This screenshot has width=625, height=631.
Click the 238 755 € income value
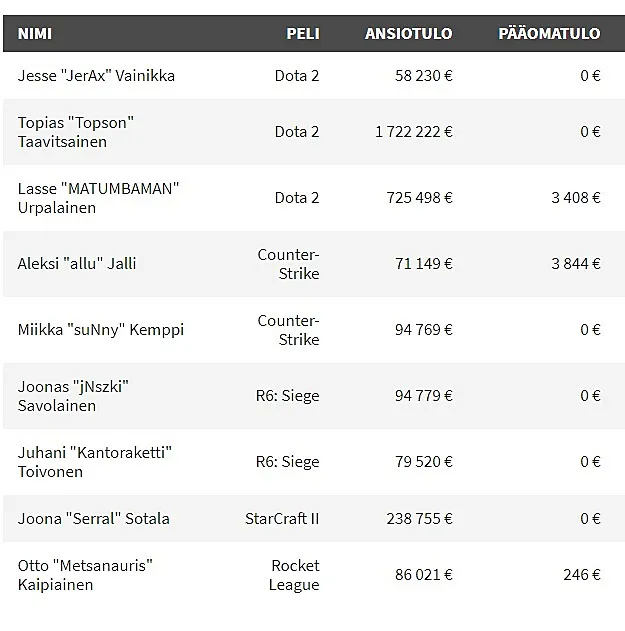click(x=419, y=519)
